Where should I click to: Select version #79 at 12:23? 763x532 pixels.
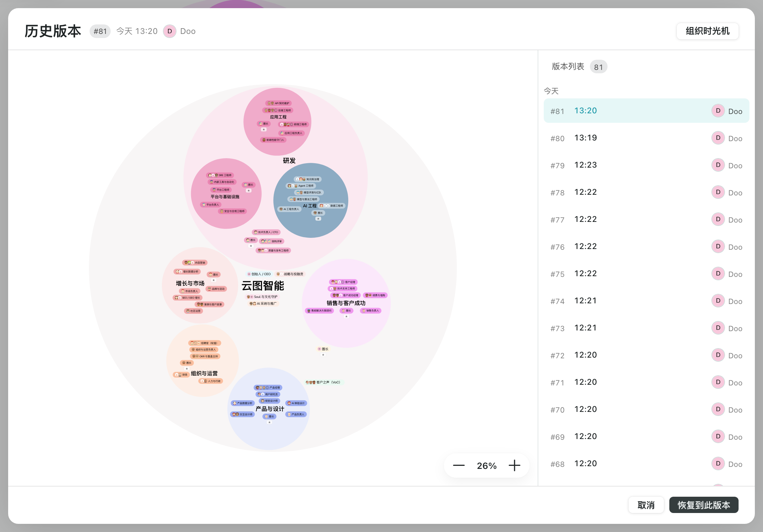(646, 165)
